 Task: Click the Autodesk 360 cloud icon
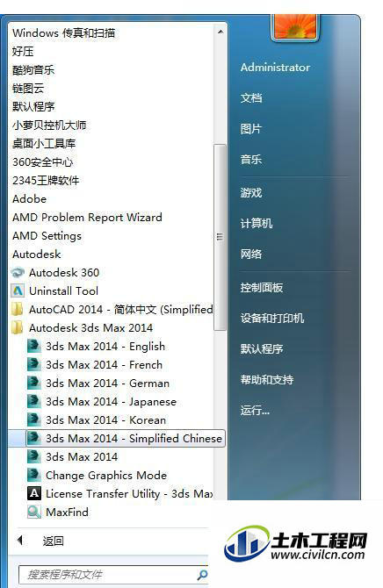[x=18, y=272]
